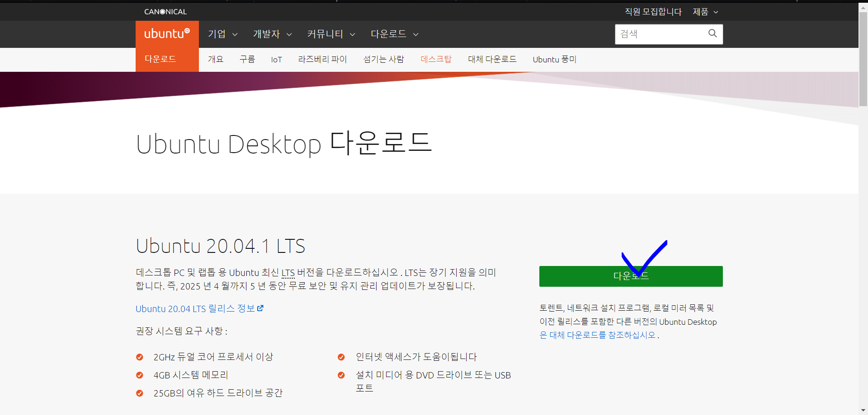Open the 직원 모집합니다 link
The width and height of the screenshot is (868, 415).
(x=653, y=12)
